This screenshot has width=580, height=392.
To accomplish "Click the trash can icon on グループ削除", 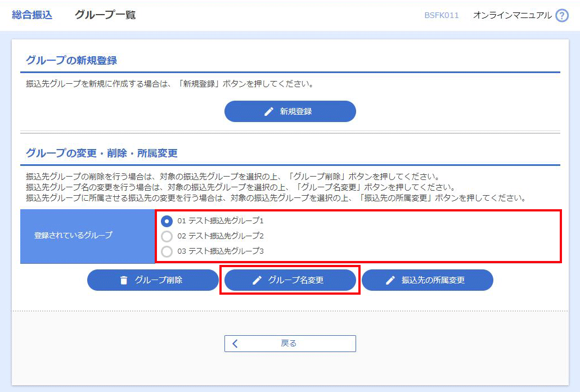I will pos(124,280).
